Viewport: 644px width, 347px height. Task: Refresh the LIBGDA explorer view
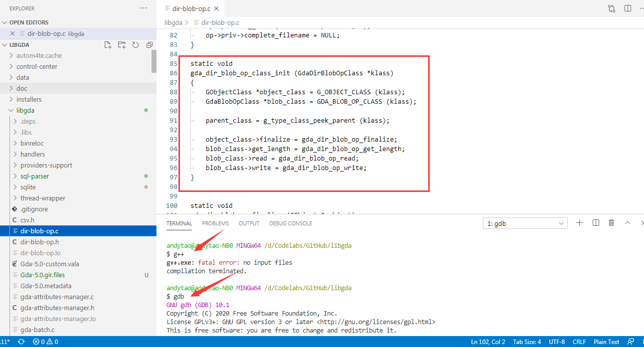pos(135,44)
